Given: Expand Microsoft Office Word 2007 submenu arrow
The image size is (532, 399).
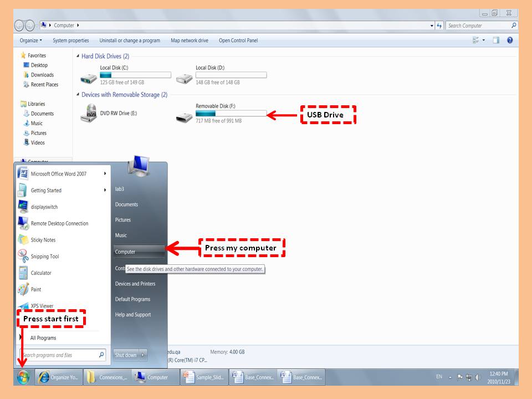Looking at the screenshot, I should (105, 173).
